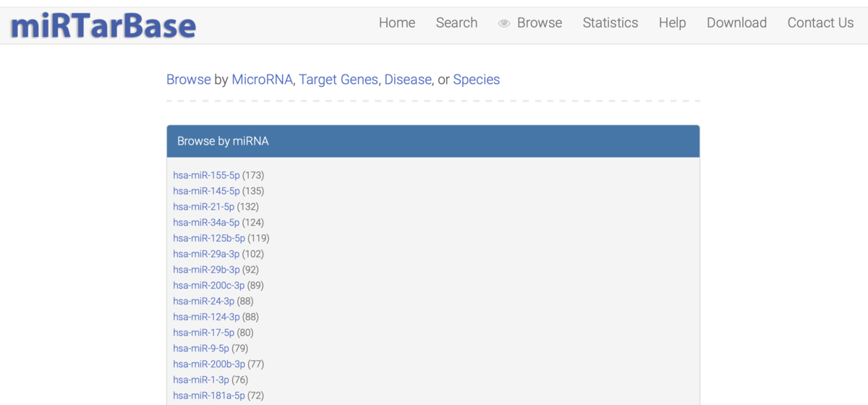This screenshot has width=868, height=405.
Task: Select hsa-miR-34a-5p from the list
Action: (206, 223)
